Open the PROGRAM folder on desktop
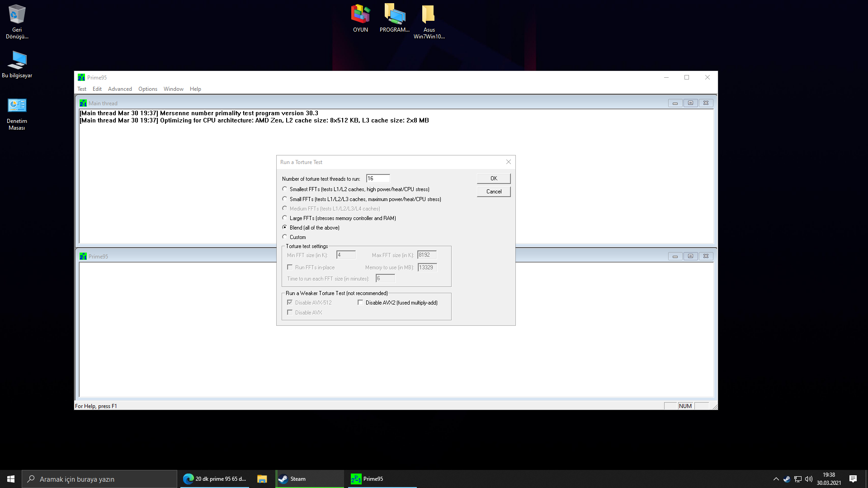This screenshot has width=868, height=488. (x=394, y=15)
